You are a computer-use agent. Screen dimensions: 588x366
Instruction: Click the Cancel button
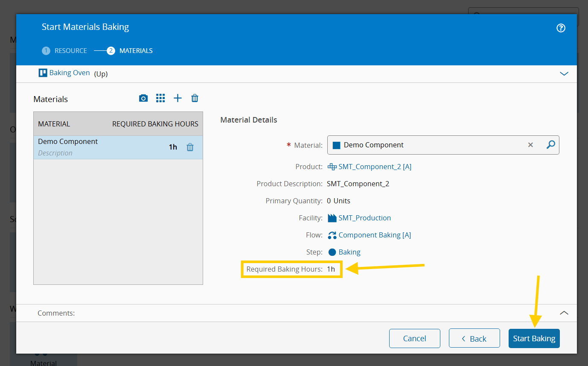(x=414, y=339)
